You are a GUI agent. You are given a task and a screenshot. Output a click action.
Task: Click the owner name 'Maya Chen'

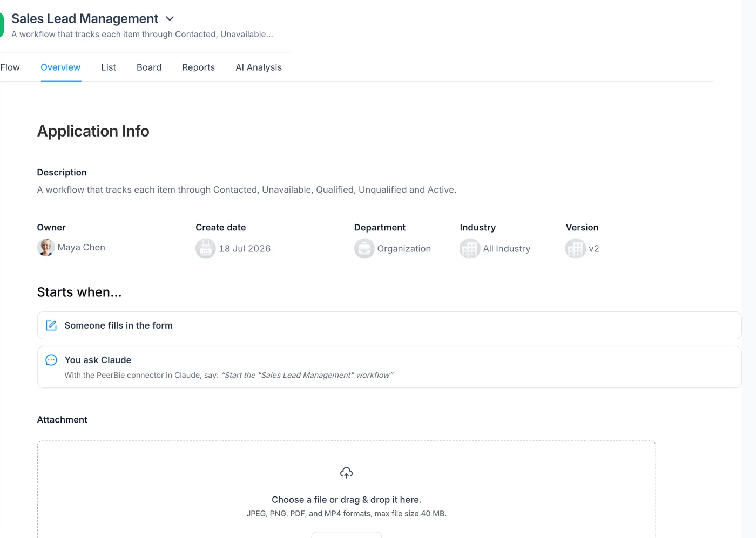point(82,247)
